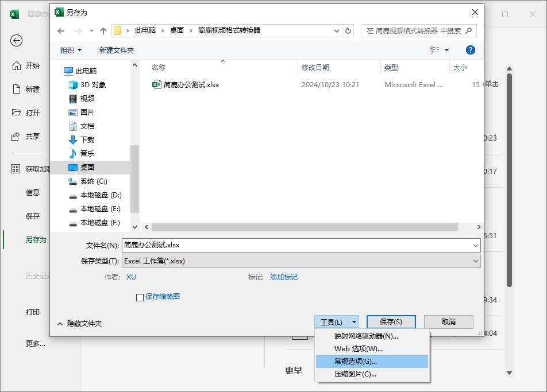Click the refresh icon beside the address bar
Screen dimensions: 547x392
(x=349, y=30)
